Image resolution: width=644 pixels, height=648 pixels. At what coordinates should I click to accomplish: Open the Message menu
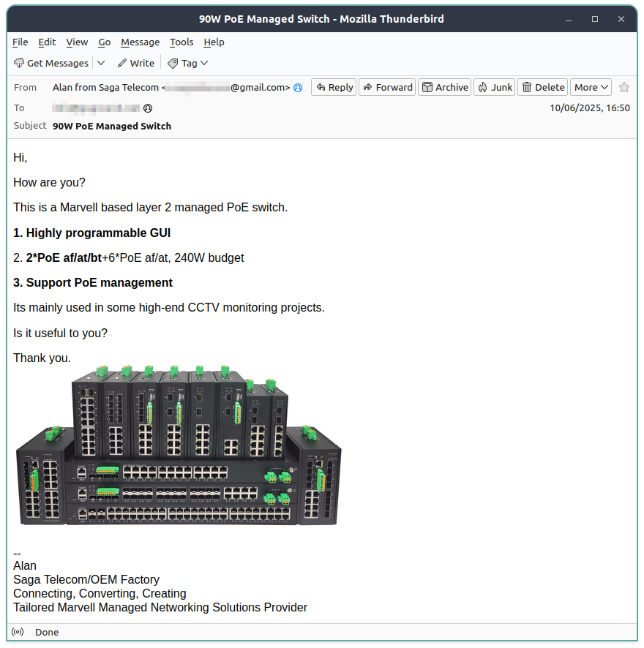tap(140, 42)
